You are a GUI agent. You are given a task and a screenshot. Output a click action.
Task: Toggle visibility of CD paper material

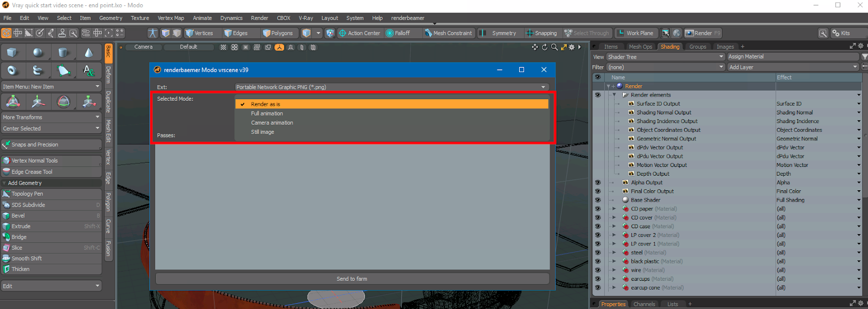(x=597, y=209)
